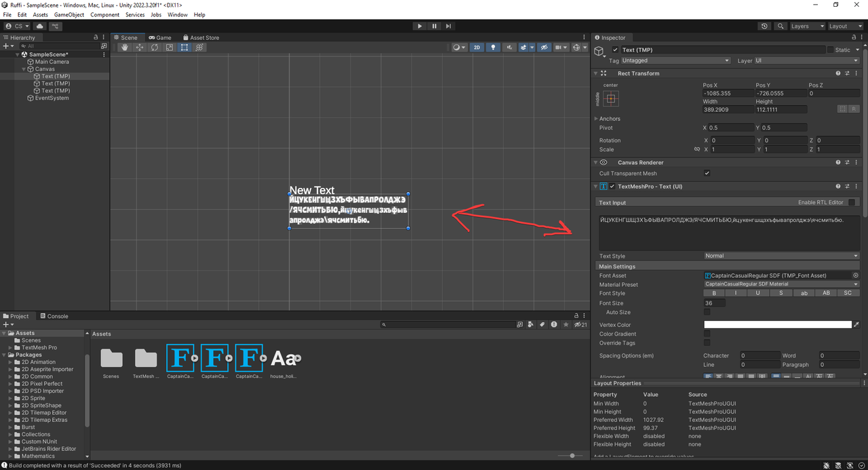Open Unity Cloud via the cloud icon
868x470 pixels.
pyautogui.click(x=40, y=26)
